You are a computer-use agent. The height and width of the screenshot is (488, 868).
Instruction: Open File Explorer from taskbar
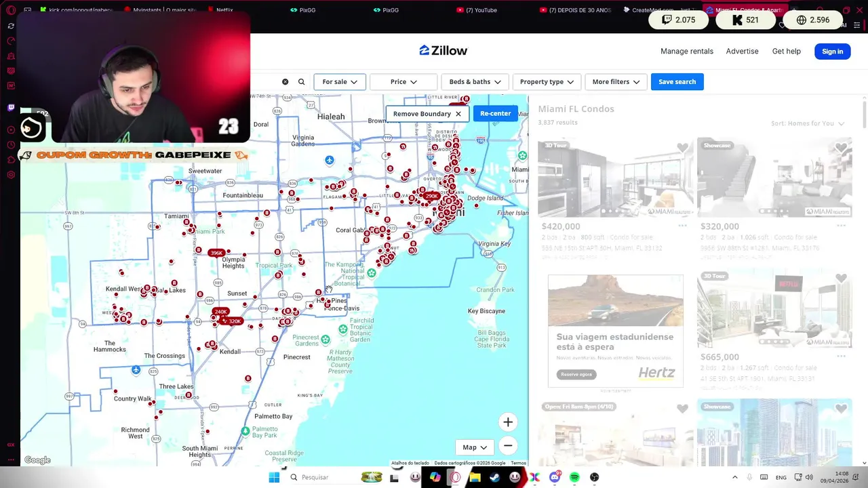point(475,477)
